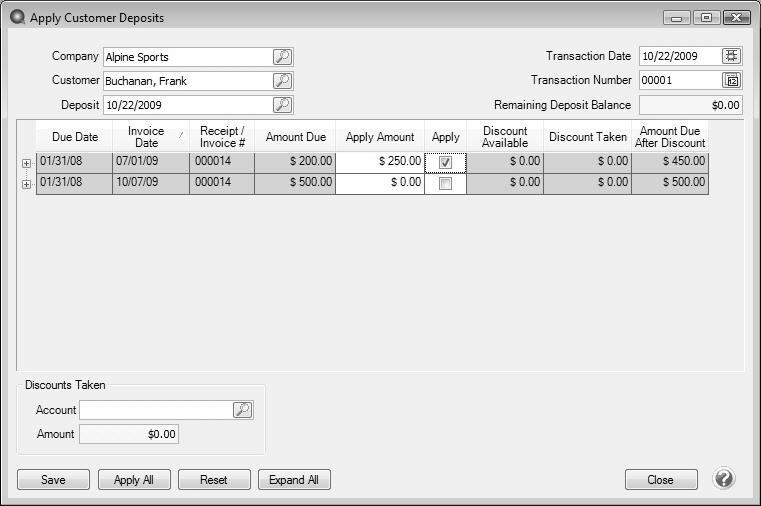Check Apply for the 10/07/09 invoice

pos(446,184)
